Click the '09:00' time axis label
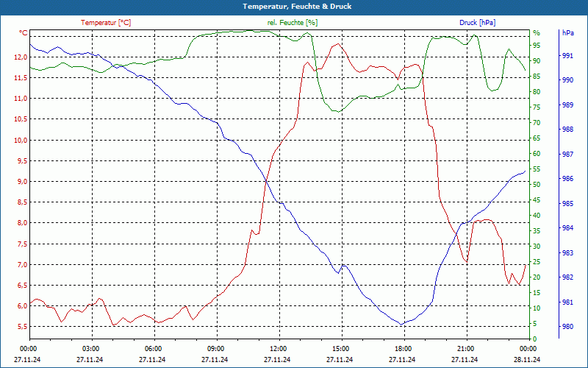 (215, 348)
